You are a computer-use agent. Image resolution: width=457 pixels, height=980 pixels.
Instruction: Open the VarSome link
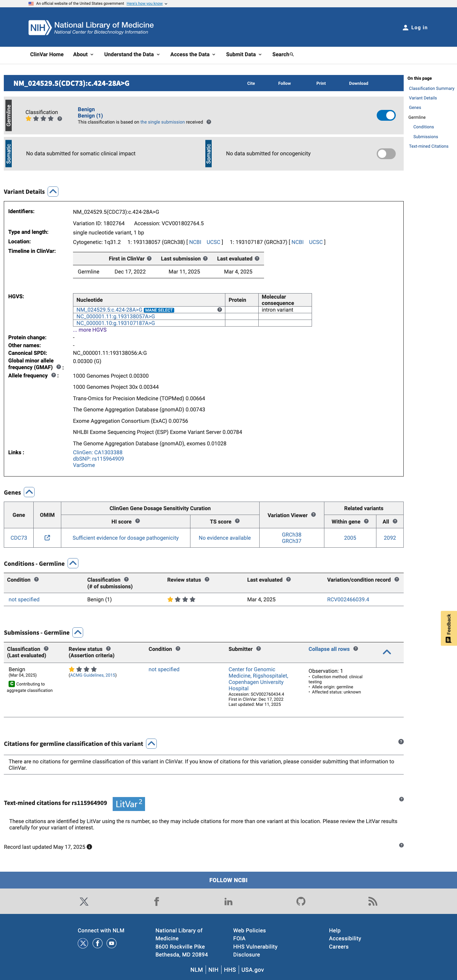coord(84,465)
